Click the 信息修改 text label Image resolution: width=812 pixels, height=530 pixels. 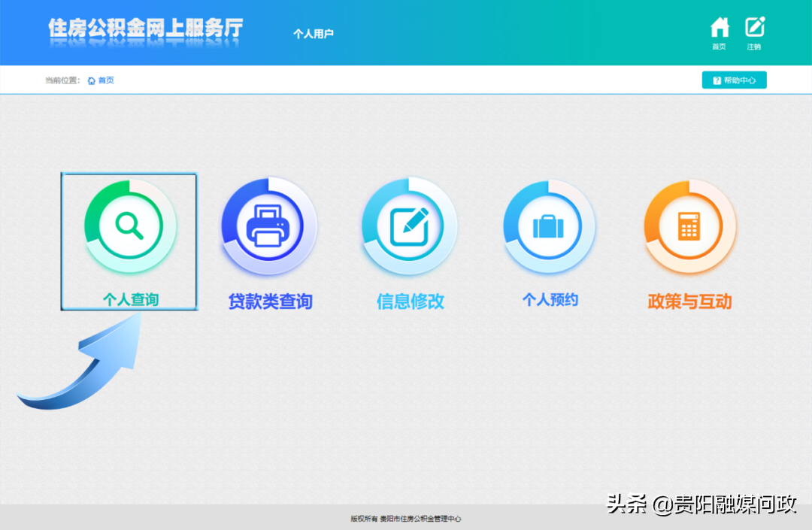(x=409, y=301)
